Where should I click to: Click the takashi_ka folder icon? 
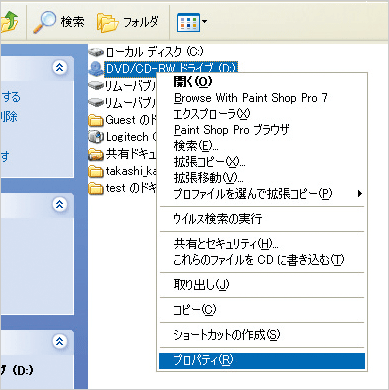pyautogui.click(x=96, y=171)
